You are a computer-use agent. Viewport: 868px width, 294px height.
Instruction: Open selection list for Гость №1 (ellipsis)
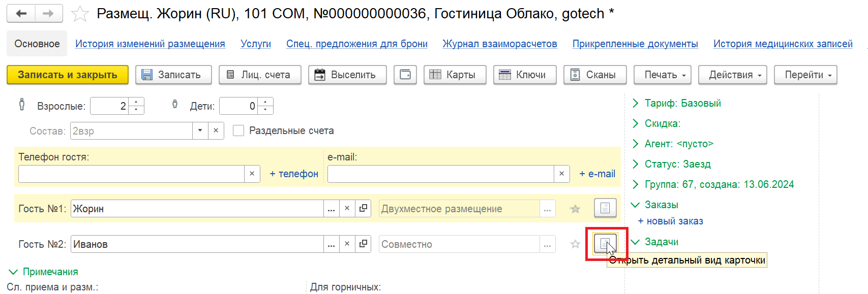(x=332, y=209)
